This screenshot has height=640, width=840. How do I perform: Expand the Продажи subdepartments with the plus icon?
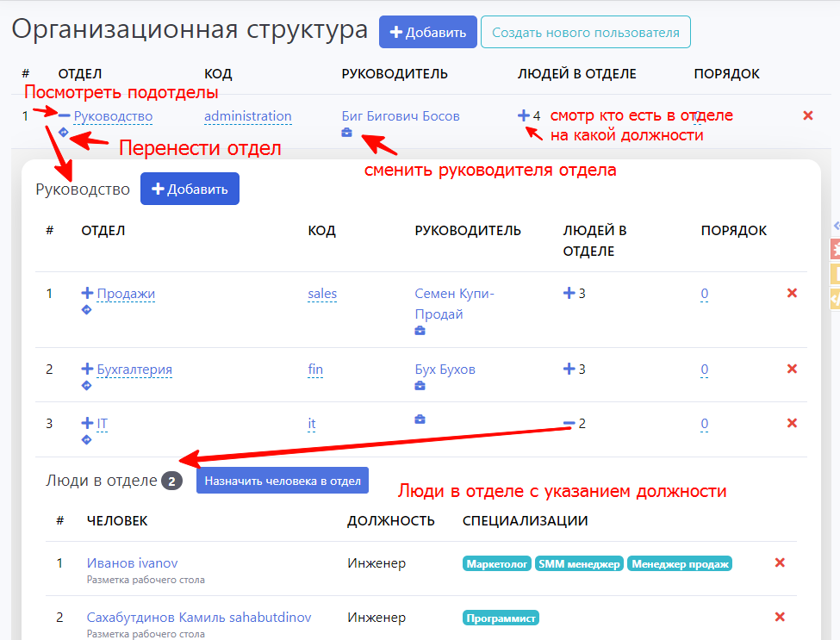(x=86, y=294)
